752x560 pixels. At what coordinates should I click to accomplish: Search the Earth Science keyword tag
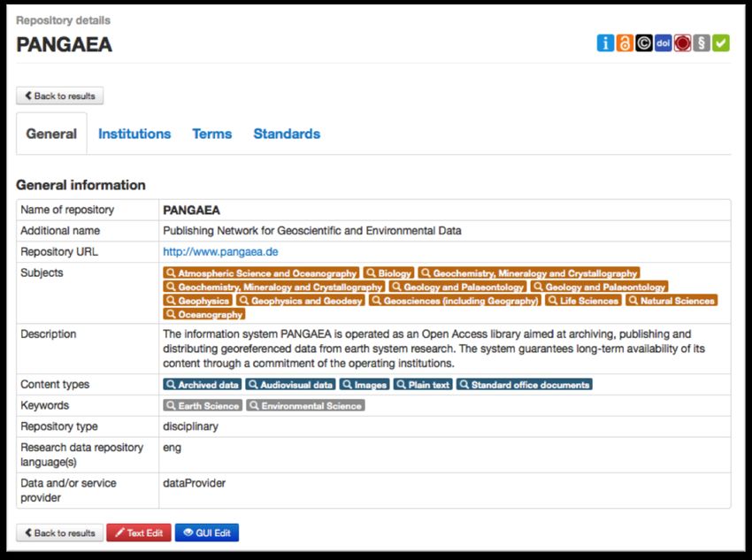tap(203, 405)
